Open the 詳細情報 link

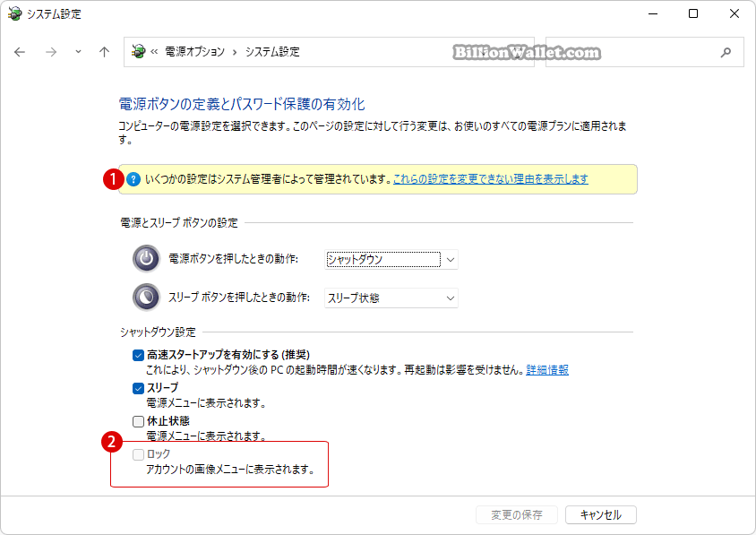coord(547,370)
